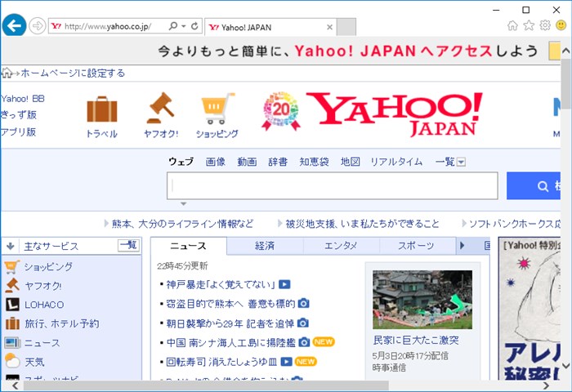Open 天気 weather service
Viewport: 572px width, 392px height.
[x=34, y=362]
